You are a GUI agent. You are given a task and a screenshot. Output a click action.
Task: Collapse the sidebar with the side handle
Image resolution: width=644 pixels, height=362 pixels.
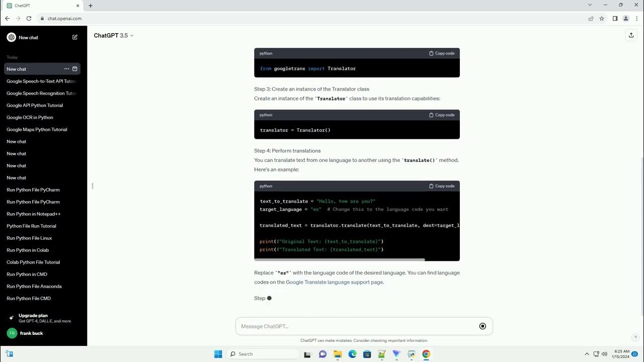pyautogui.click(x=92, y=186)
